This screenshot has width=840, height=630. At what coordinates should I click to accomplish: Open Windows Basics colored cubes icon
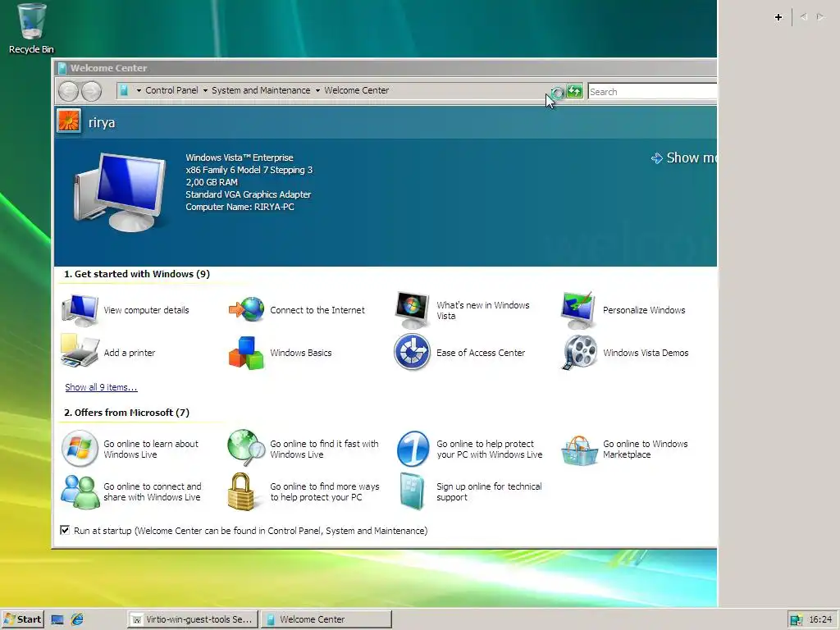point(246,353)
